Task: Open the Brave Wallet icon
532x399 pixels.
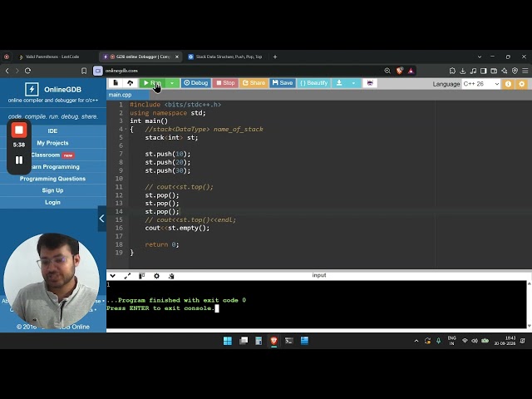Action: click(494, 71)
